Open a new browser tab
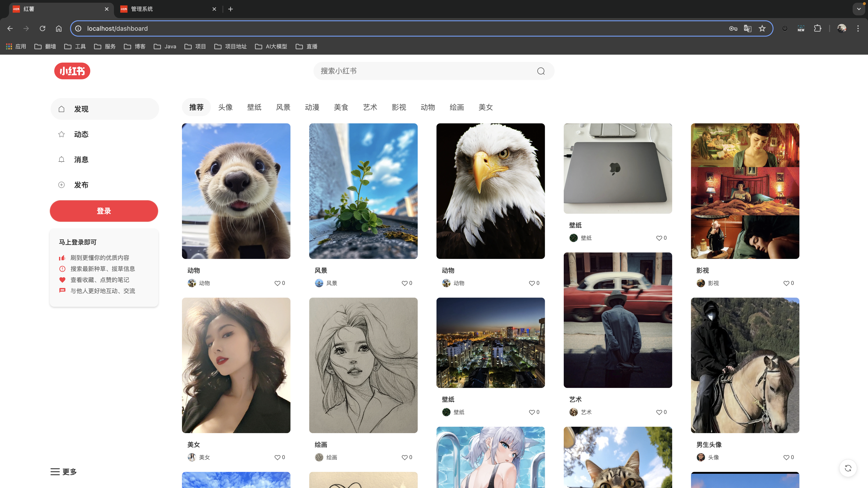Image resolution: width=868 pixels, height=488 pixels. [x=231, y=9]
